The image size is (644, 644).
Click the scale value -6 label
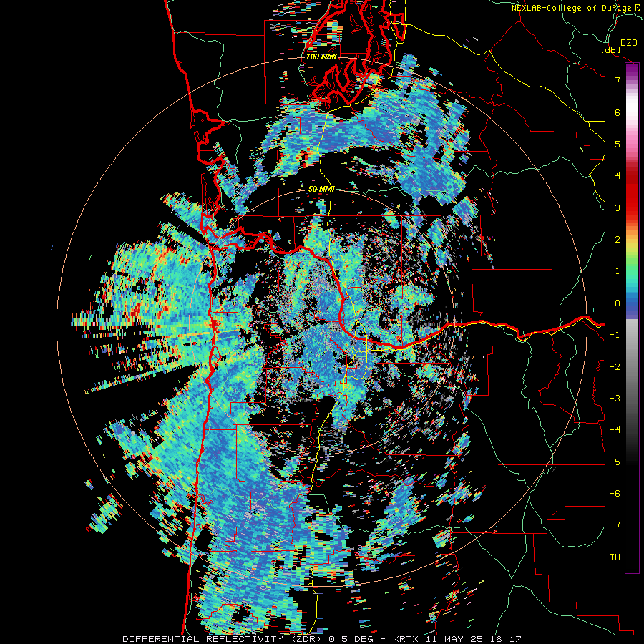click(615, 494)
